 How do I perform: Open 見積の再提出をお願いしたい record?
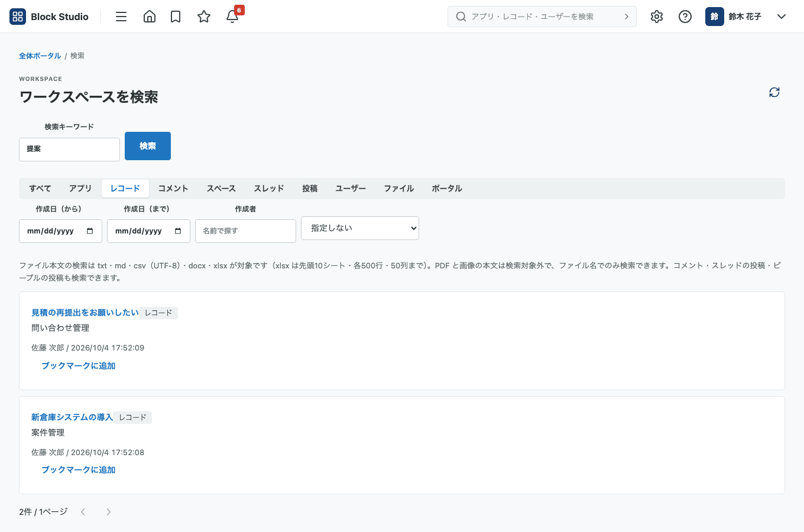tap(85, 313)
